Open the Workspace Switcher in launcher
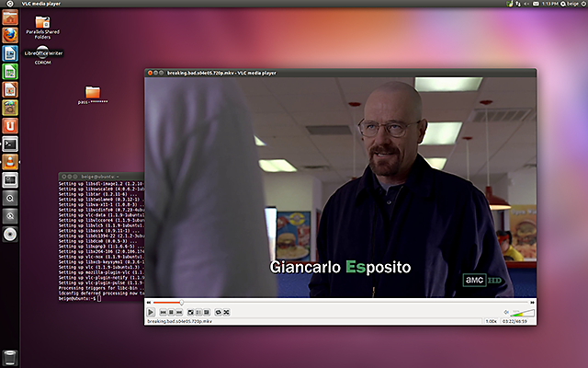Viewport: 588px width, 368px height. click(10, 180)
